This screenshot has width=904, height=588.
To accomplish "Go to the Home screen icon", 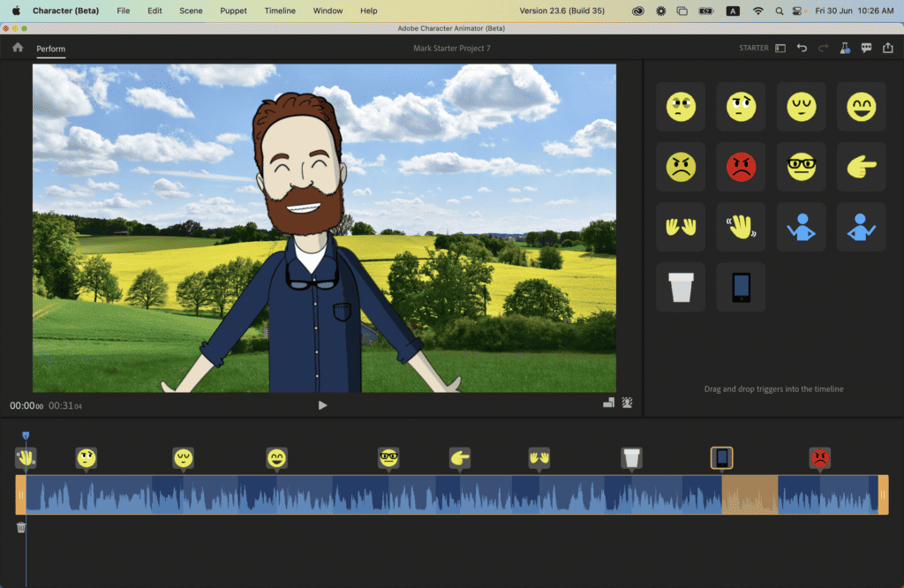I will pos(18,48).
